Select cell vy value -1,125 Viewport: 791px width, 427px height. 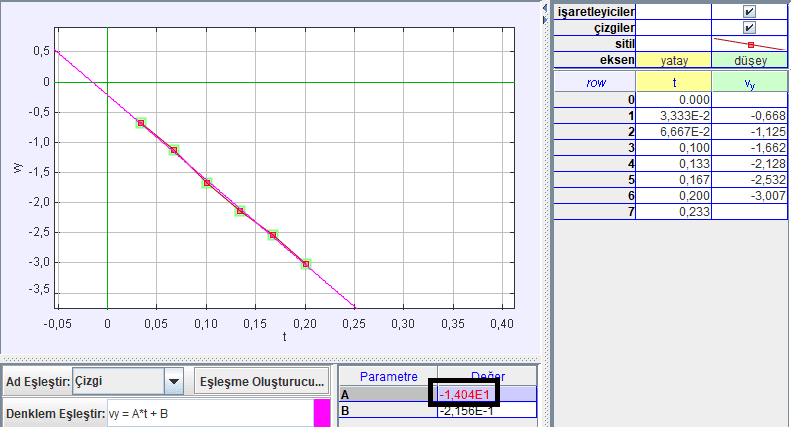tap(750, 132)
